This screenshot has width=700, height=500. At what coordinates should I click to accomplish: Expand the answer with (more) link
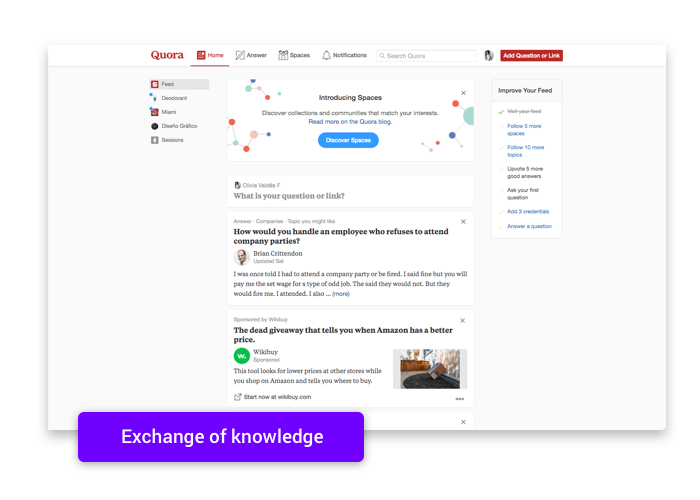341,294
